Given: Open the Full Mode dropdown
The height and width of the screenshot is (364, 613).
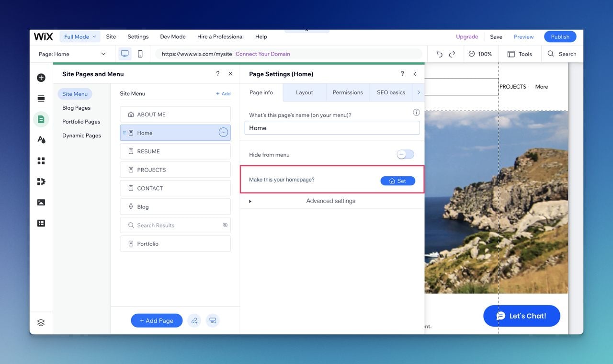Looking at the screenshot, I should coord(80,37).
